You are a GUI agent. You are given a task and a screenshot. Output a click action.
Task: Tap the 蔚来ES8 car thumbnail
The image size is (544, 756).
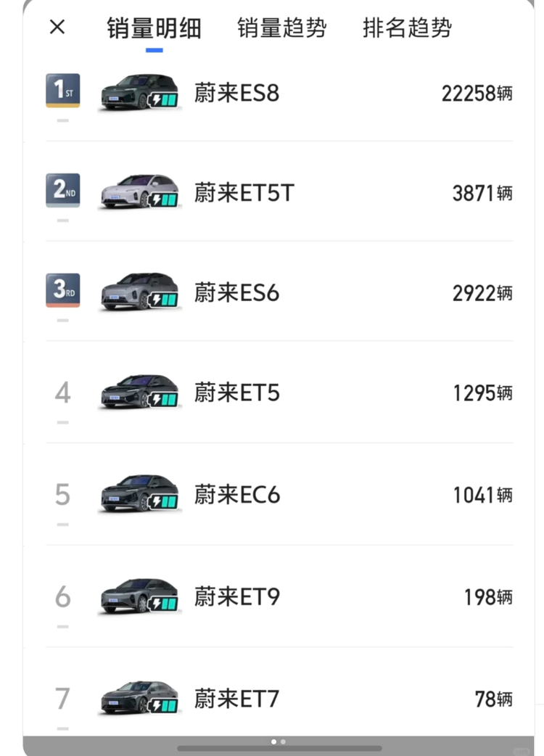(x=131, y=92)
